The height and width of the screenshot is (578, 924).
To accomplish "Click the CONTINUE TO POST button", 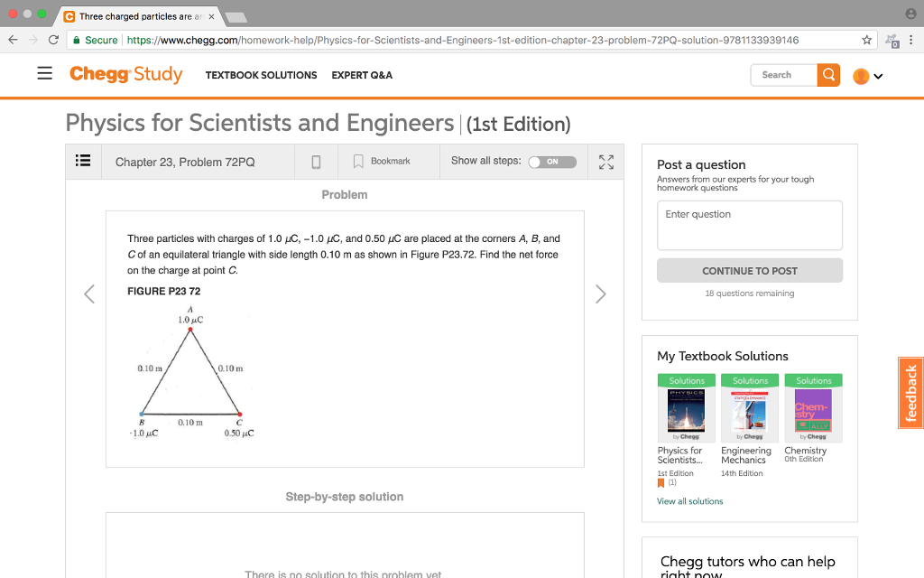I will click(749, 270).
